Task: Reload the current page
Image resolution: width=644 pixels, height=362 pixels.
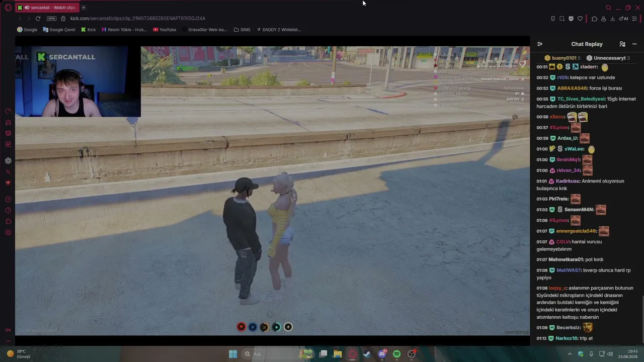Action: pos(38,19)
